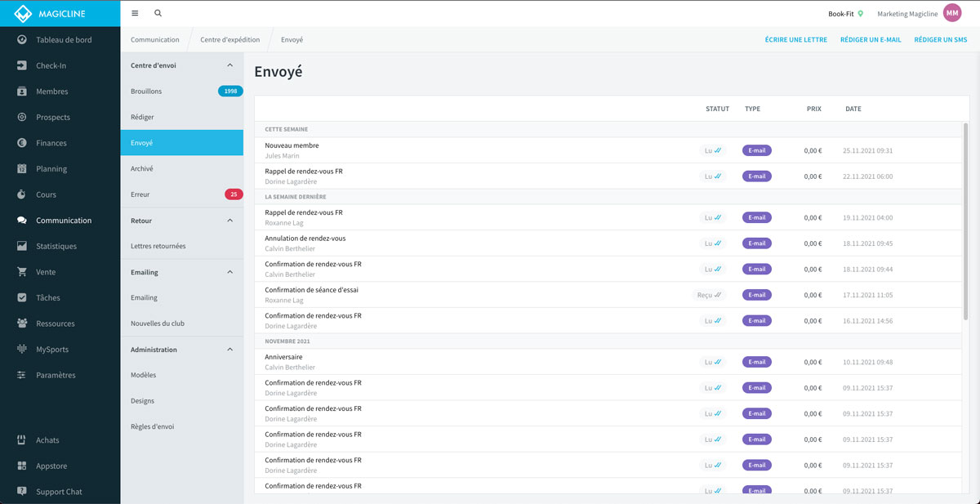Open the Anniversaire message to Calvin Berthelier

point(608,362)
